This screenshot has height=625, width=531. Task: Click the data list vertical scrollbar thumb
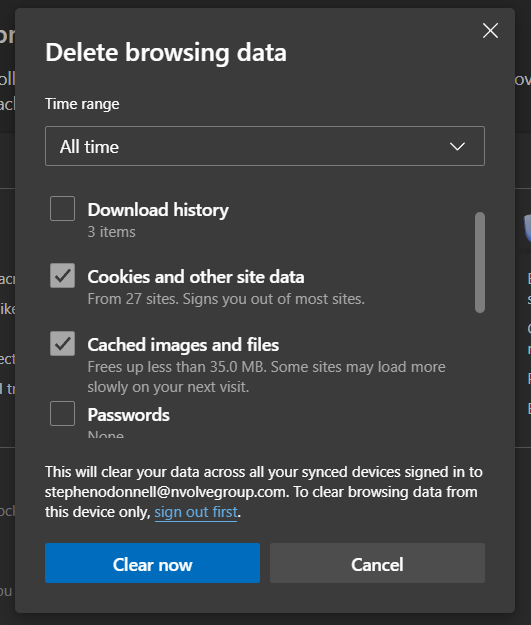(480, 262)
